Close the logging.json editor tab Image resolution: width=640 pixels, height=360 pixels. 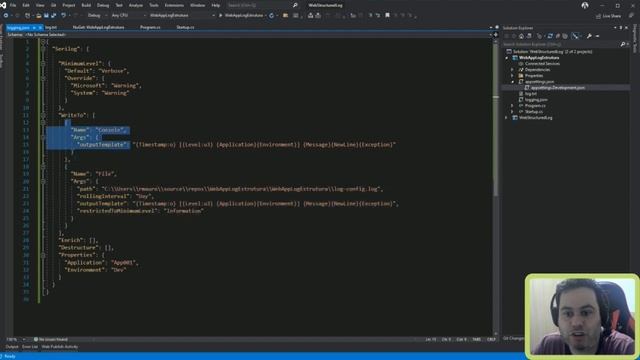[40, 27]
